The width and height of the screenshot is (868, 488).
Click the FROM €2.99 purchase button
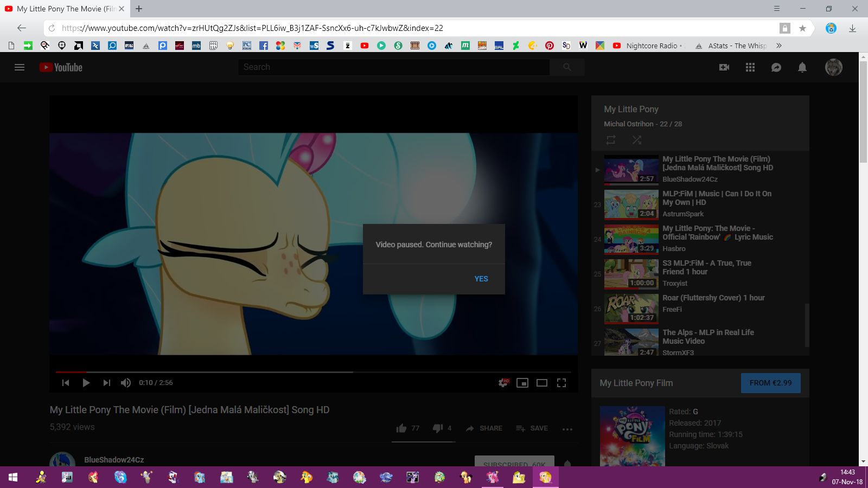click(x=770, y=383)
